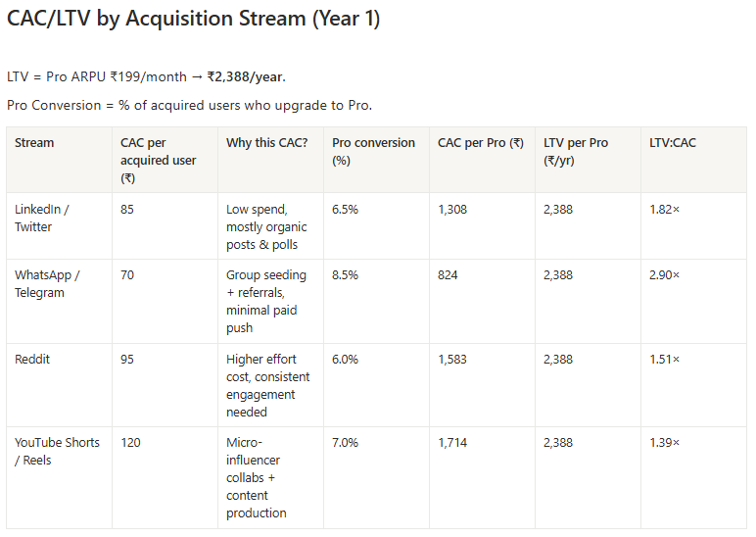This screenshot has height=537, width=756.
Task: Select the 1,308 CAC per Pro value
Action: (x=452, y=209)
